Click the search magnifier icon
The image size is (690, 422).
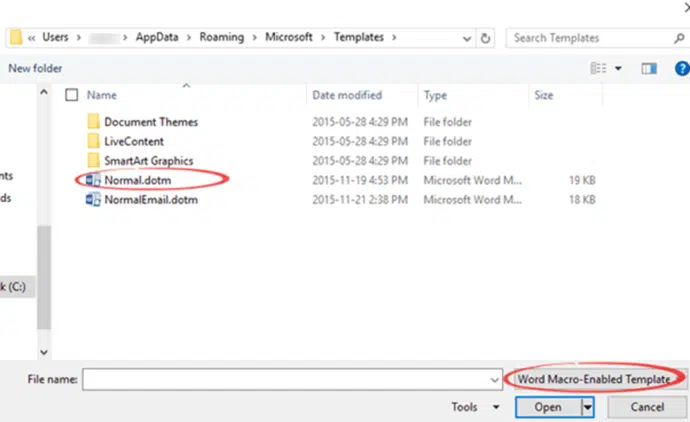tap(679, 38)
